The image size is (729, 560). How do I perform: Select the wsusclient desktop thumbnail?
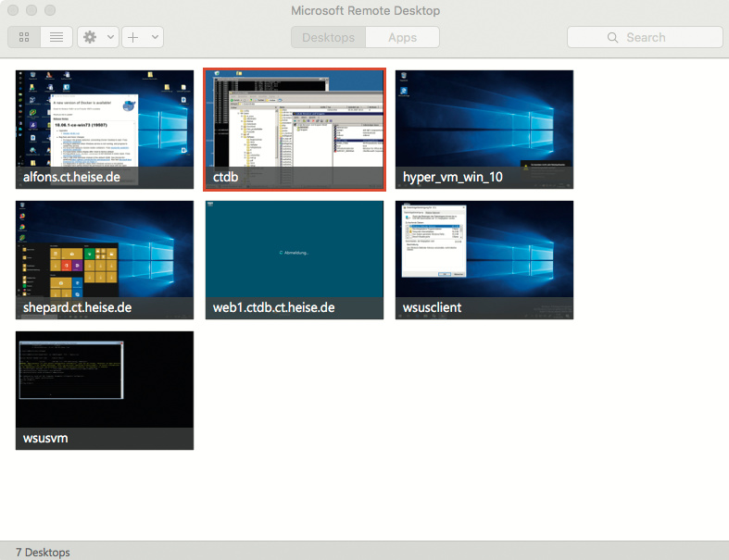[x=484, y=259]
